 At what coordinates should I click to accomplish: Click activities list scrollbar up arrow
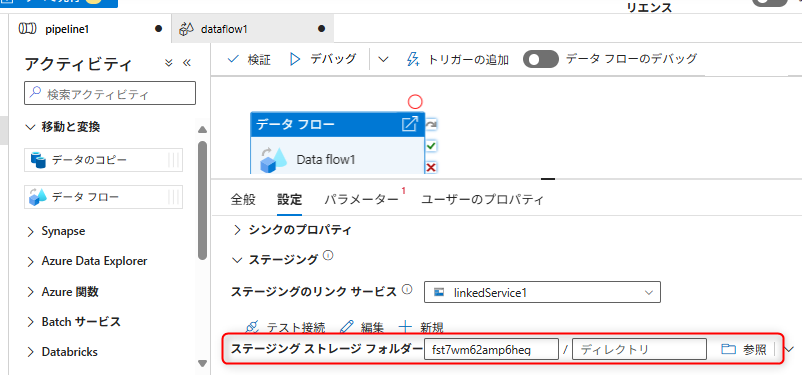(x=203, y=129)
